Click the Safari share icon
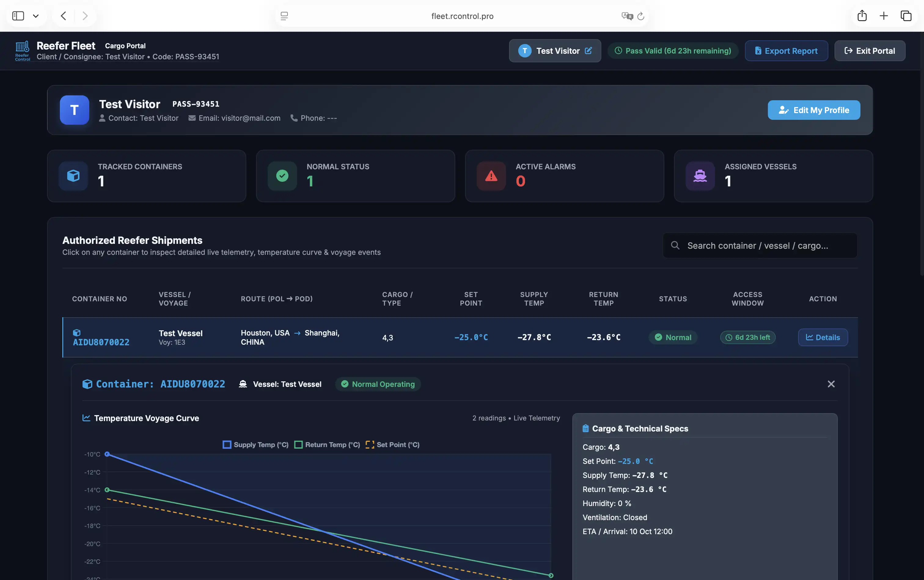The image size is (924, 580). point(862,16)
